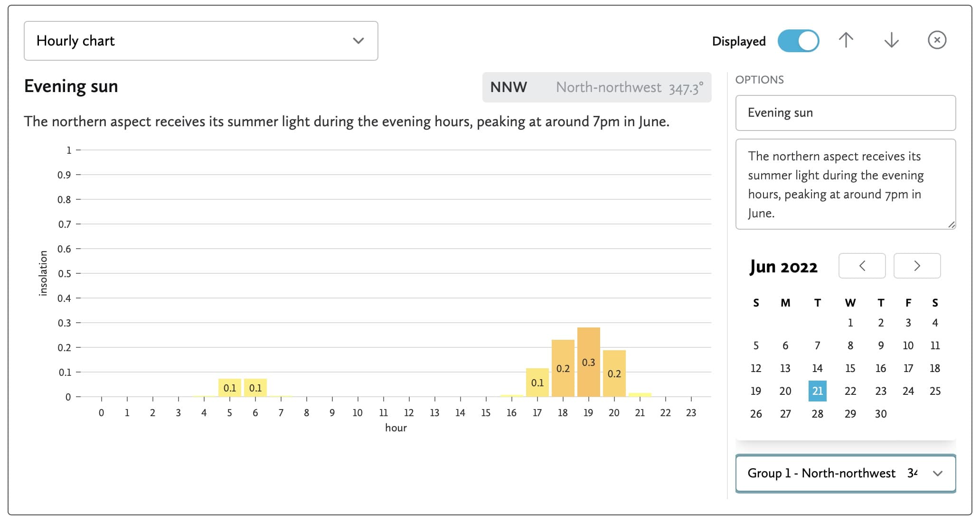Click the chevron in Hourly chart selector
Screen dimensions: 980x522
point(358,41)
